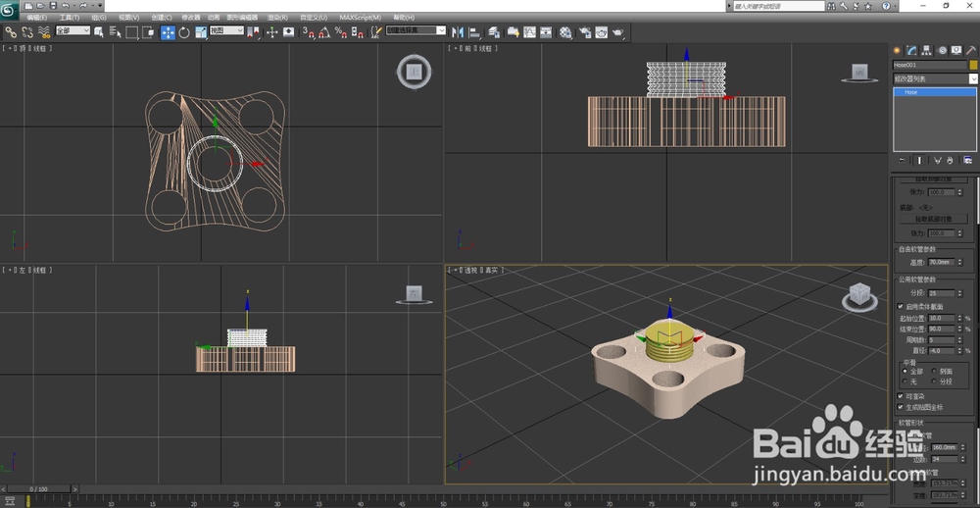Viewport: 980px width, 508px height.
Task: Activate the Select and Rotate tool
Action: click(184, 32)
